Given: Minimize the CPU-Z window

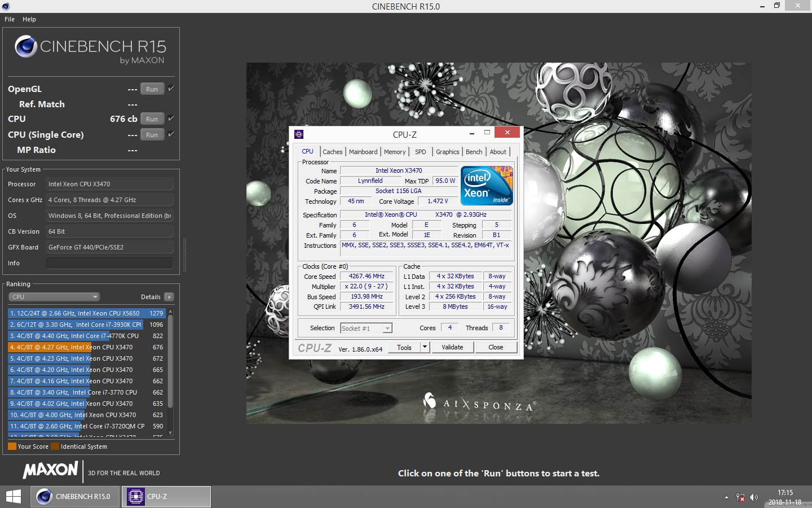Looking at the screenshot, I should [x=471, y=133].
